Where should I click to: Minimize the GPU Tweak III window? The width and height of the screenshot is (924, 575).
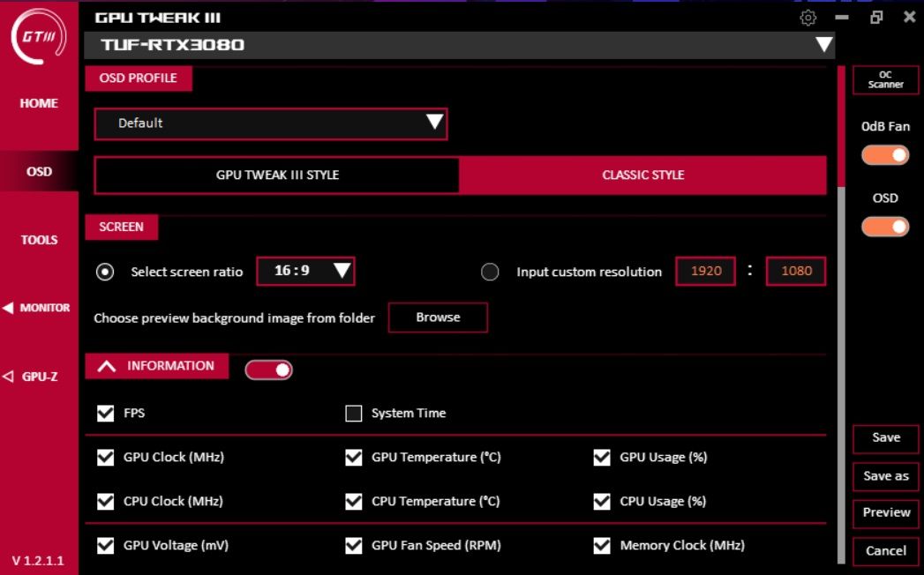(x=842, y=18)
